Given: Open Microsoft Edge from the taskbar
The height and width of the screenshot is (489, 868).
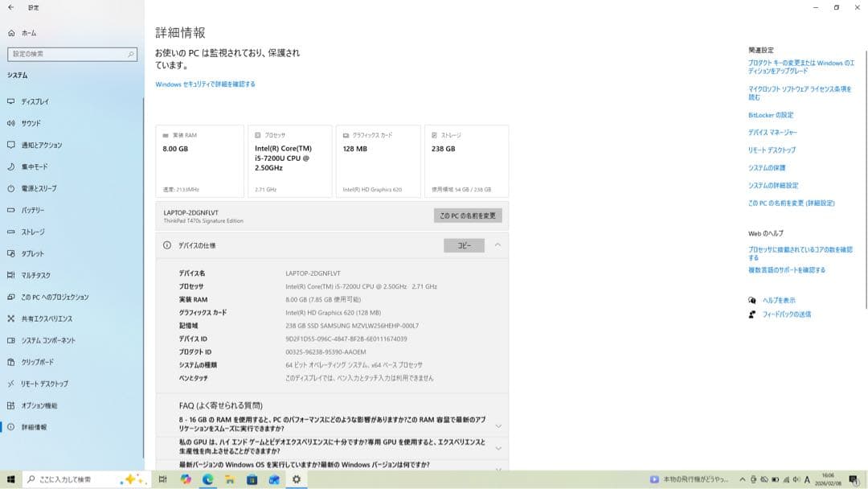Looking at the screenshot, I should [x=207, y=480].
